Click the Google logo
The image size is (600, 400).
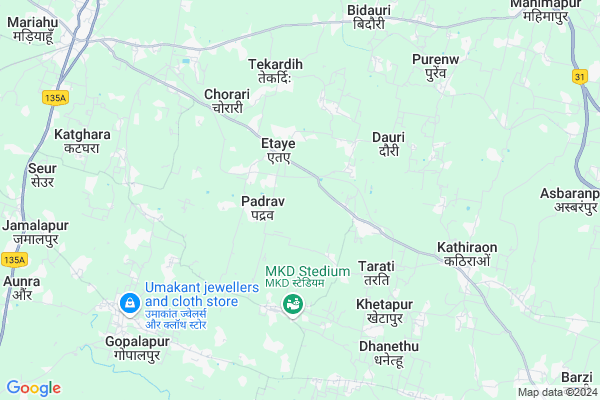point(34,388)
